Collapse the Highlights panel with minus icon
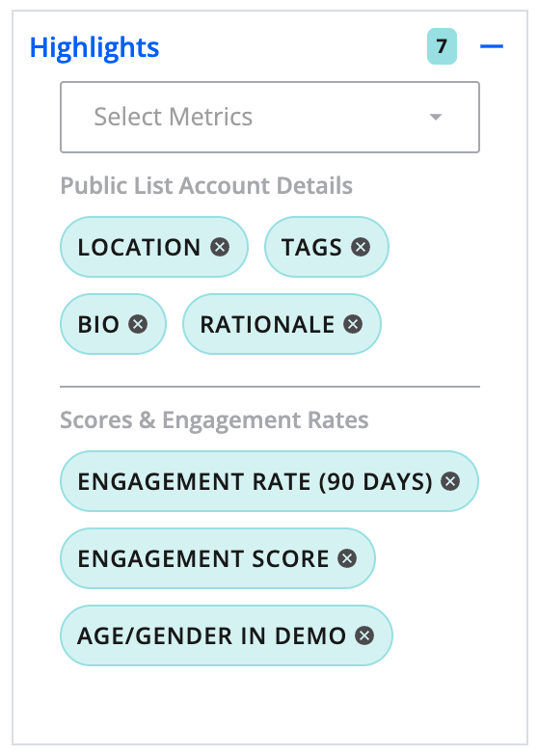Screen dimensions: 538x756 [x=492, y=46]
